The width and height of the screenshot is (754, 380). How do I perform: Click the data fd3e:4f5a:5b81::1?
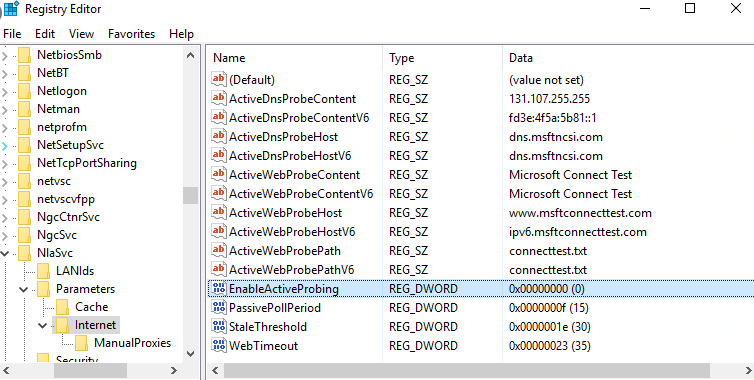tap(553, 118)
